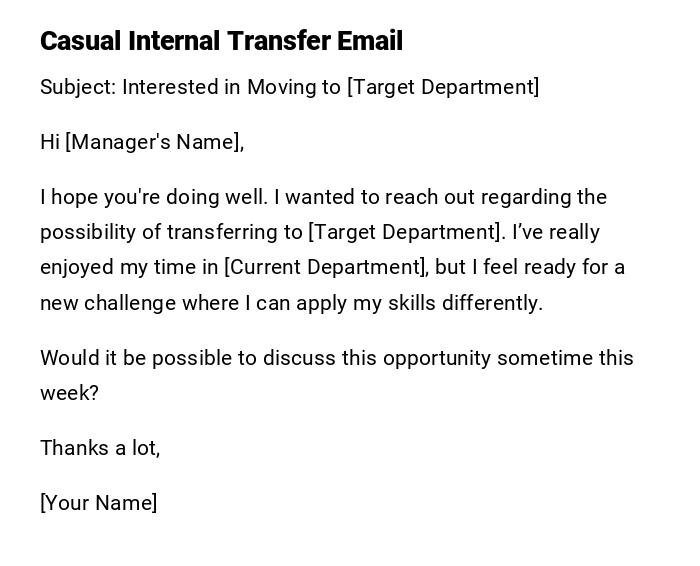Click the word "week?" ending the question

click(69, 393)
